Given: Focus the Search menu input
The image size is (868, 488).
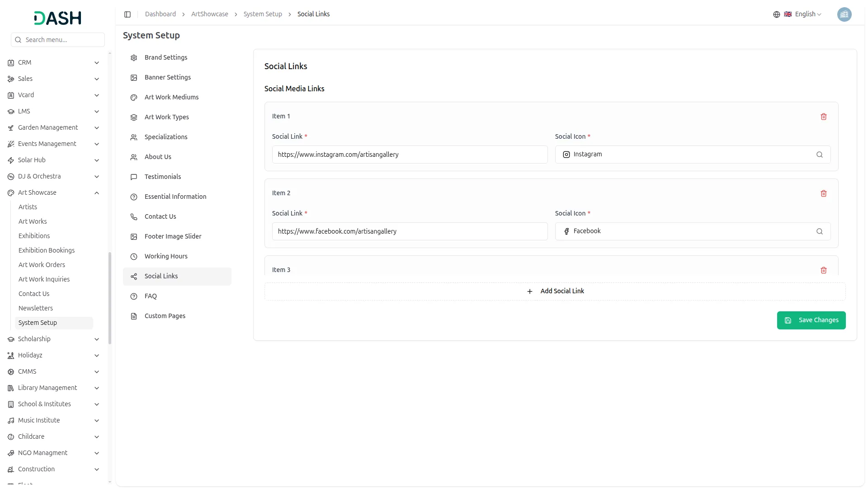Looking at the screenshot, I should pos(62,40).
